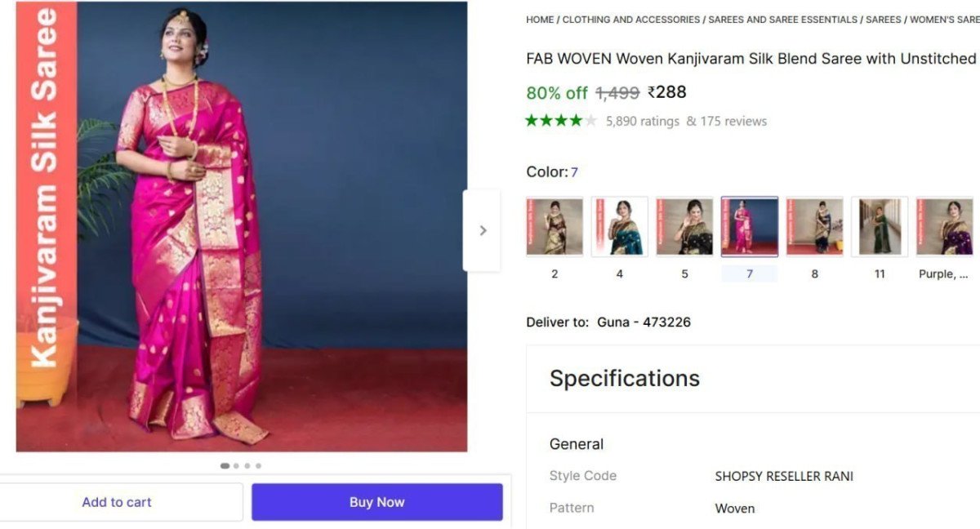Advance to the next product image
The image size is (980, 529).
click(x=482, y=231)
